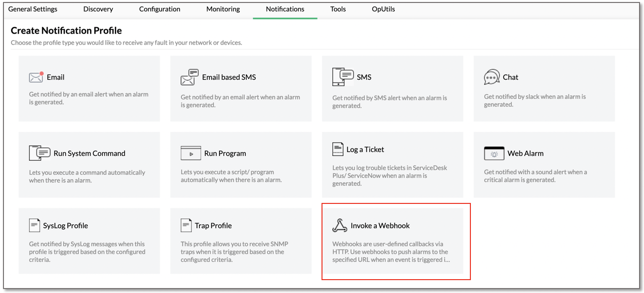The image size is (644, 293).
Task: Click the SMS phone message icon
Action: click(343, 77)
